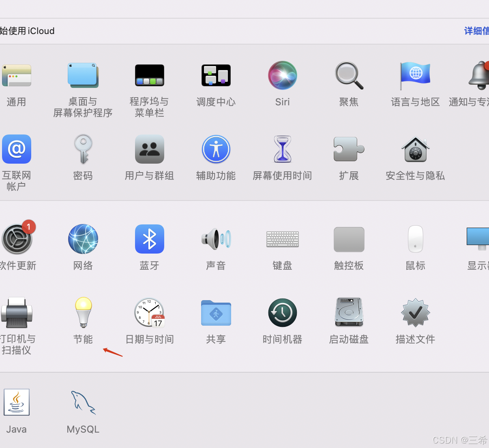Click the 安全性与隐私 text label
489x448 pixels.
tap(416, 176)
